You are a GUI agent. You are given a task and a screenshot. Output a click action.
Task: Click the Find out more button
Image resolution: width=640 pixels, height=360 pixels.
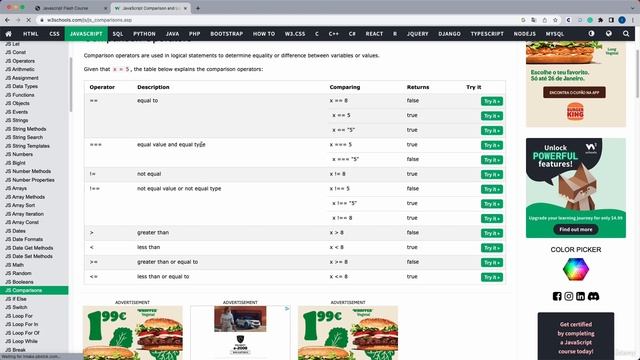pyautogui.click(x=576, y=229)
